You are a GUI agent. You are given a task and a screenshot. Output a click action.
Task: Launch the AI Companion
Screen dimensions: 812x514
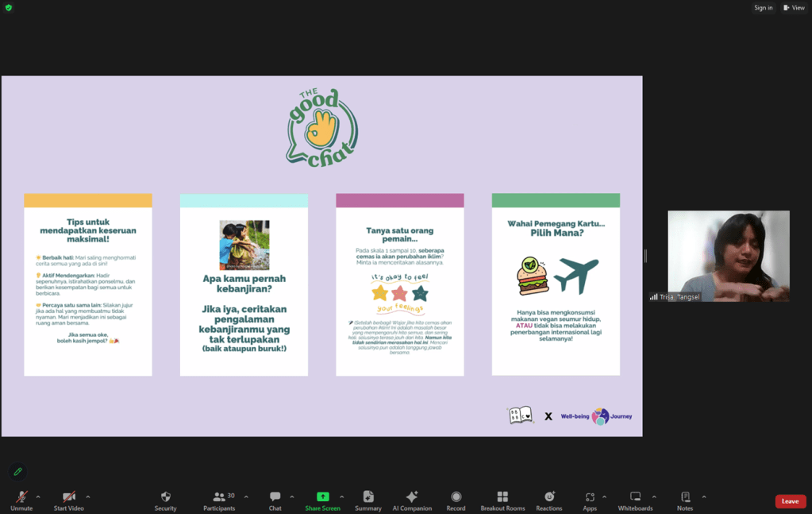tap(412, 497)
